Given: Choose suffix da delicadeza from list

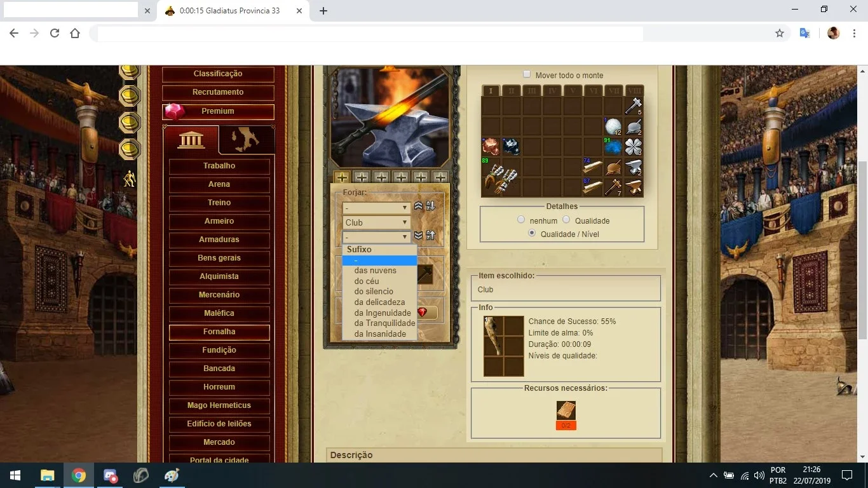Looking at the screenshot, I should click(379, 302).
